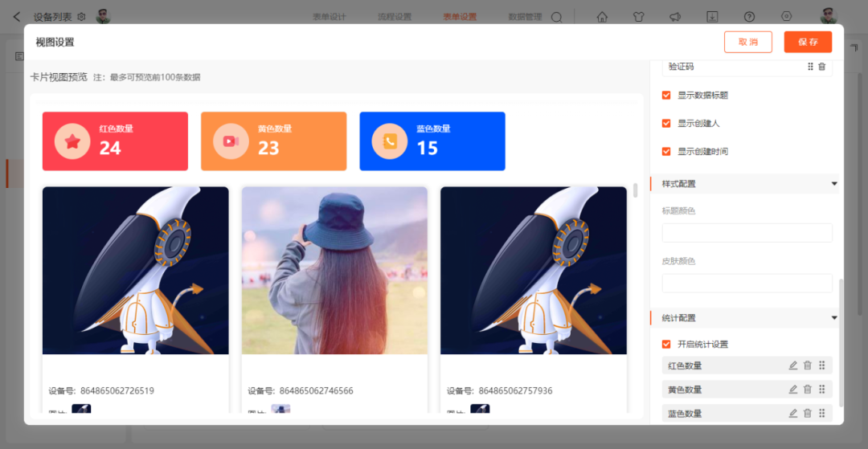Click device number 864865062757936 text
This screenshot has width=868, height=449.
[515, 391]
